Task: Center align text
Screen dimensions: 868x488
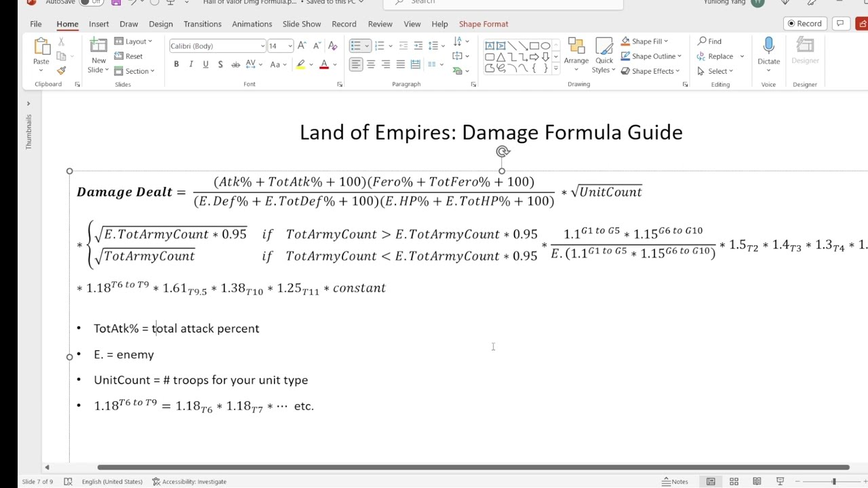Action: click(371, 64)
